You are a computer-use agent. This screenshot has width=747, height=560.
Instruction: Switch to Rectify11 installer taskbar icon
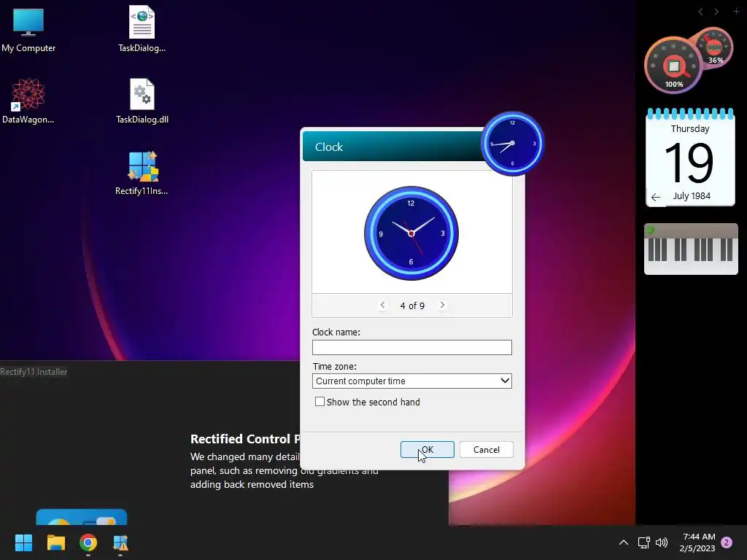[x=120, y=542]
